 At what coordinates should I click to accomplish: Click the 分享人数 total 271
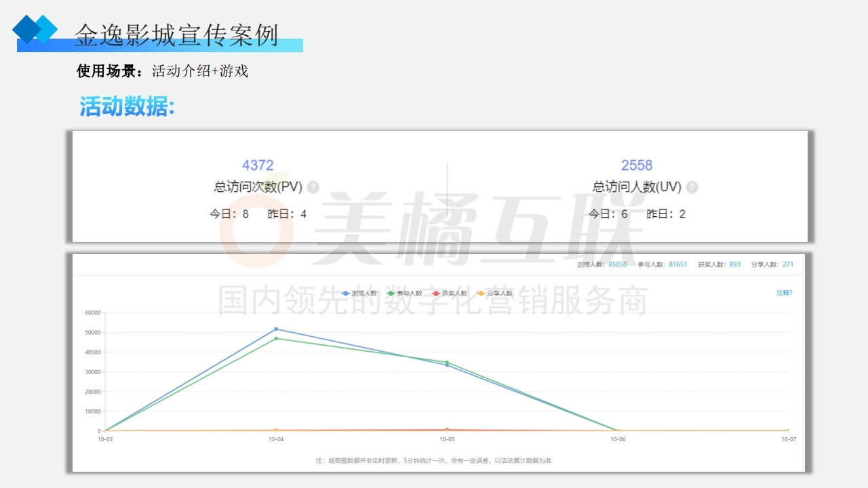(x=788, y=264)
